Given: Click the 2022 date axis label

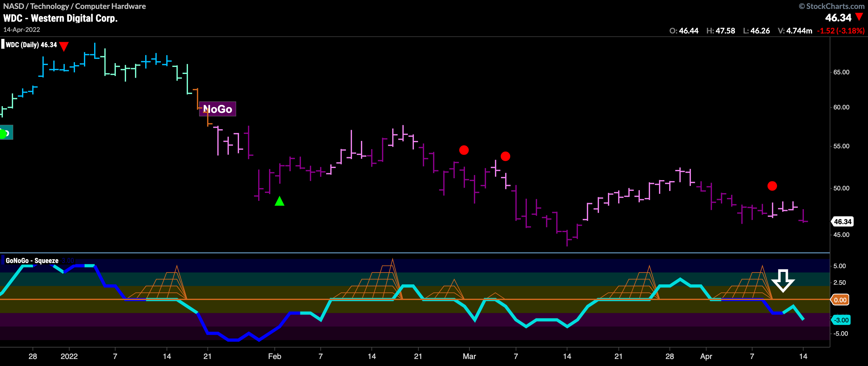Looking at the screenshot, I should click(69, 356).
